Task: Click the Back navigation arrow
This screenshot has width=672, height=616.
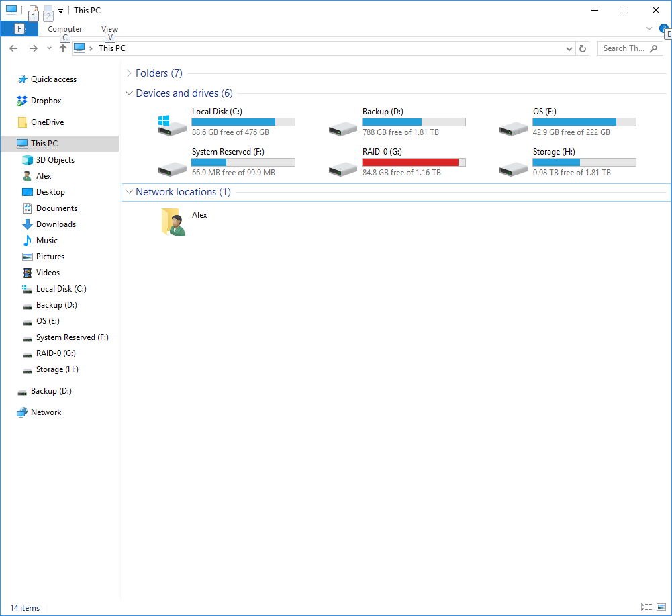Action: tap(13, 48)
